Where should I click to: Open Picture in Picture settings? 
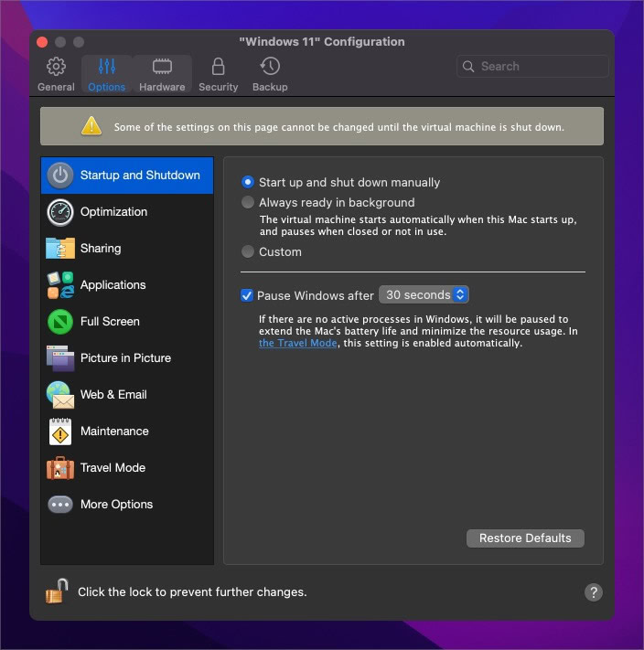click(127, 357)
